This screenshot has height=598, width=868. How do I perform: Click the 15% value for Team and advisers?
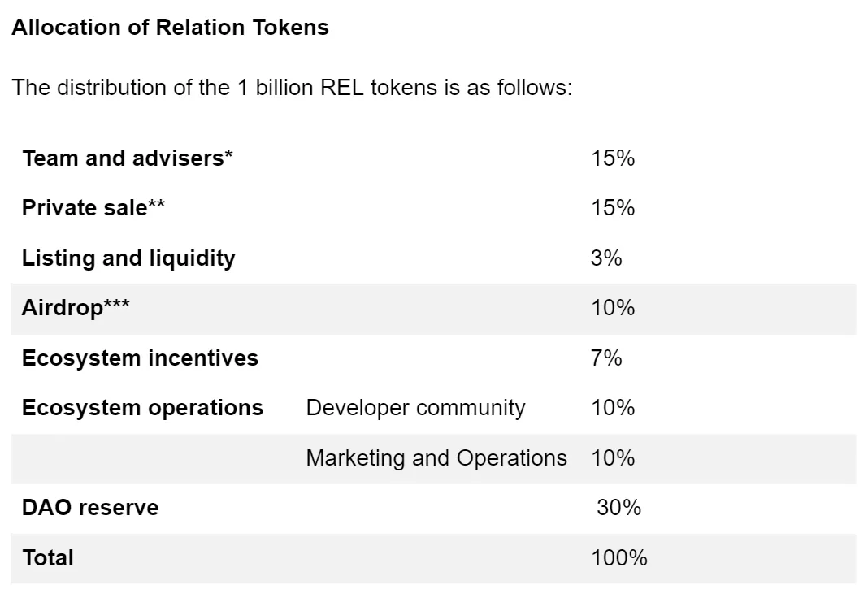(x=613, y=158)
